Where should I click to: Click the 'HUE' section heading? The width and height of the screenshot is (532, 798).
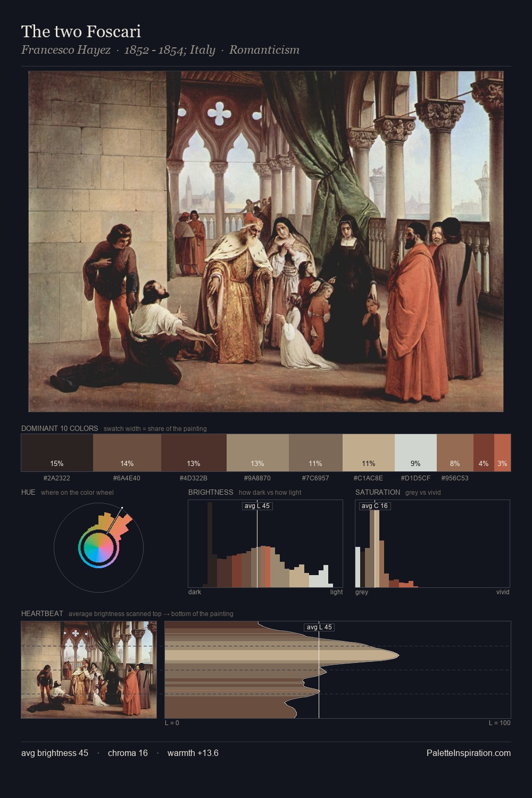coord(28,492)
